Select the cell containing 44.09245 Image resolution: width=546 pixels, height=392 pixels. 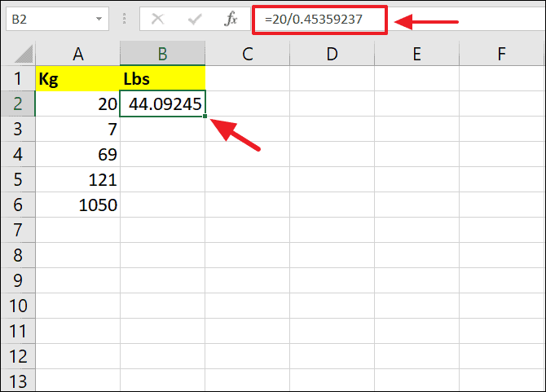(162, 104)
